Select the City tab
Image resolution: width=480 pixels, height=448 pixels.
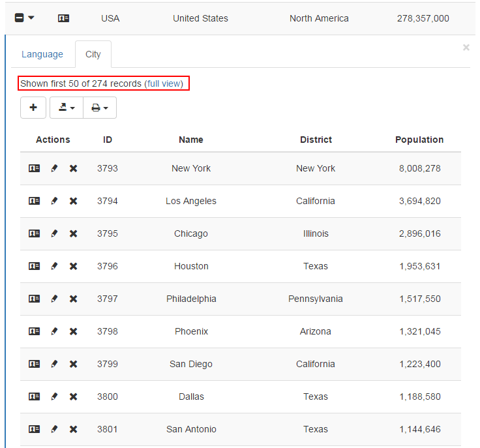[x=93, y=54]
